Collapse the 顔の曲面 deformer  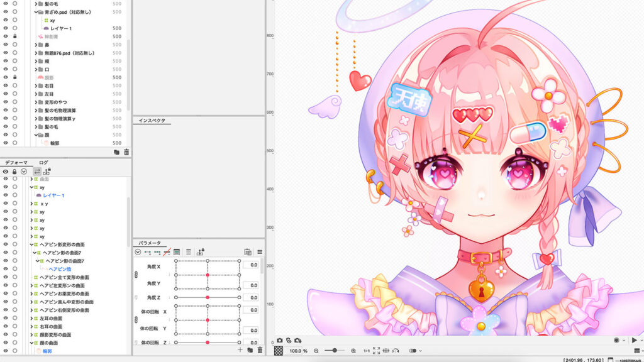(31, 343)
